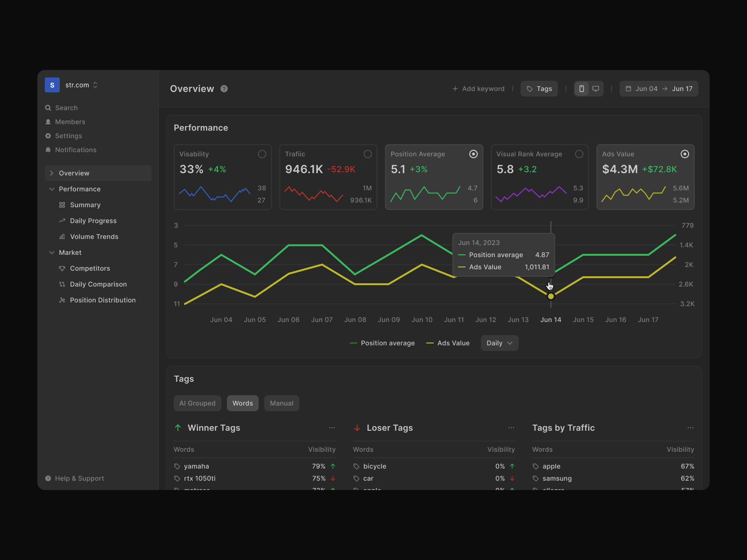Open Notifications from the sidebar bell icon
Screen dimensions: 747x560
[x=48, y=150]
